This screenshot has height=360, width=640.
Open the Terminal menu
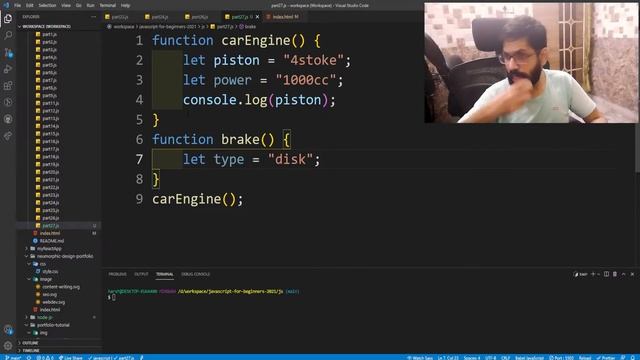point(108,5)
